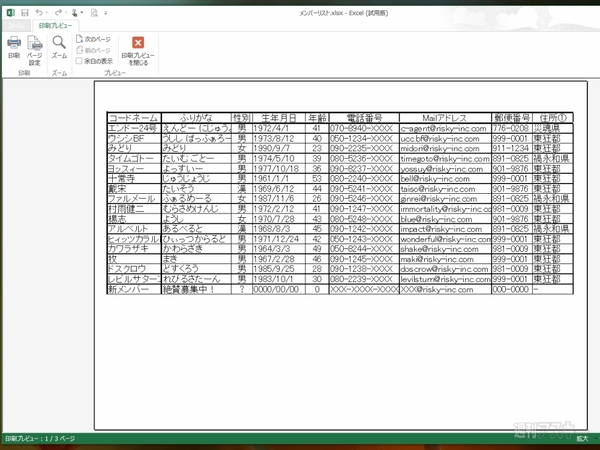Open touch mode dropdown arrow

point(82,13)
